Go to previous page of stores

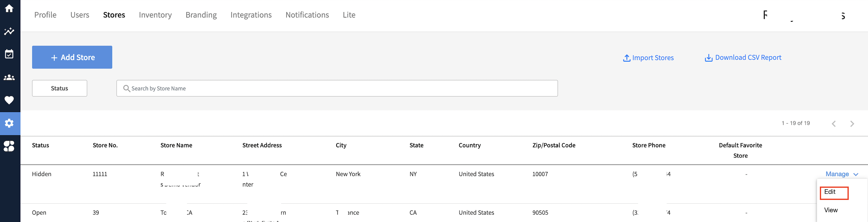834,124
